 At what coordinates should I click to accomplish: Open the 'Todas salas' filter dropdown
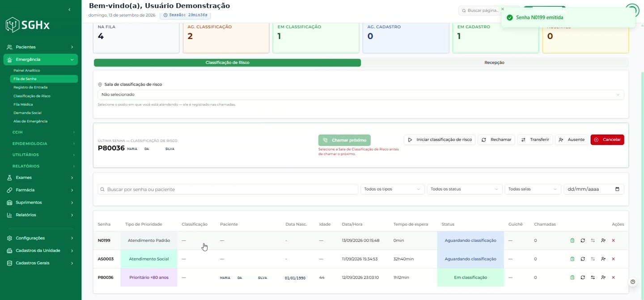tap(533, 189)
